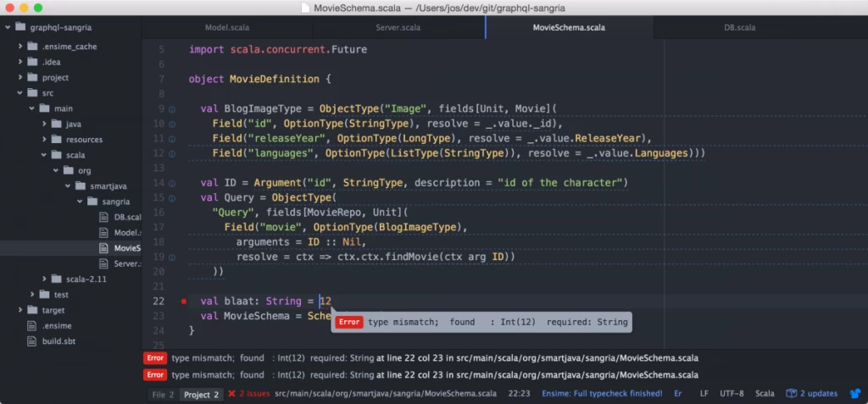Screen dimensions: 868x404
Task: Click the 'Er' status item by the typecheck message
Action: (x=677, y=394)
